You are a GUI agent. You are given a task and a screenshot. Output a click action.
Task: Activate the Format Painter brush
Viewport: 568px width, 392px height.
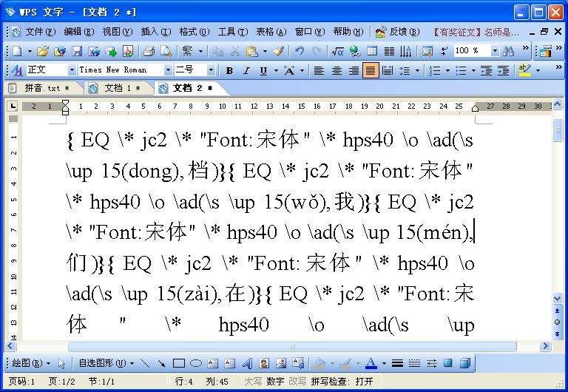click(x=279, y=51)
